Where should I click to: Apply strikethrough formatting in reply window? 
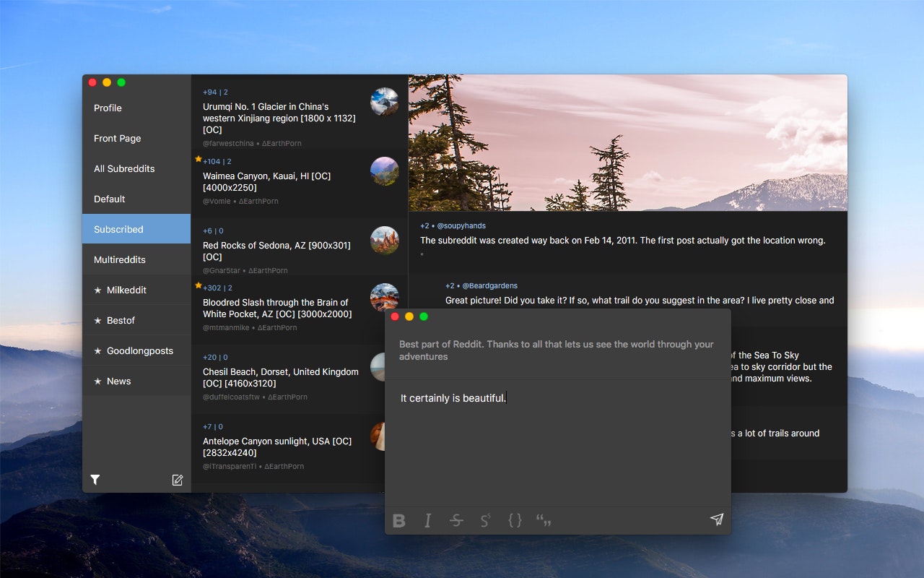[456, 520]
